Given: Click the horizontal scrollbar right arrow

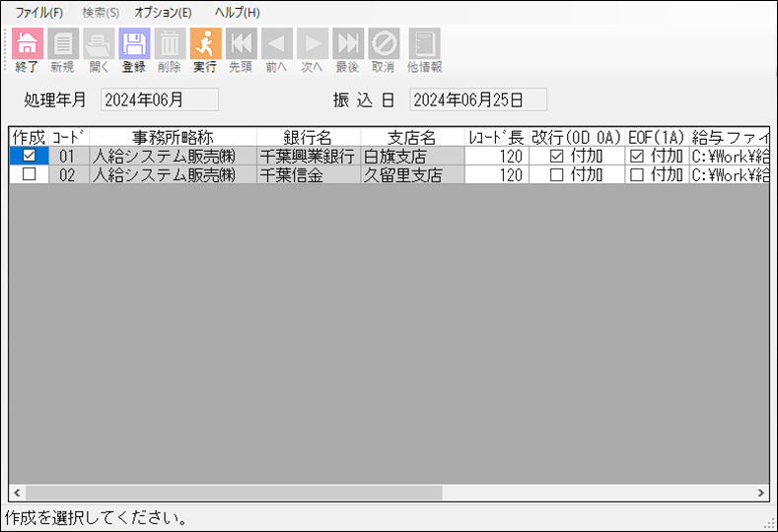Looking at the screenshot, I should [760, 493].
